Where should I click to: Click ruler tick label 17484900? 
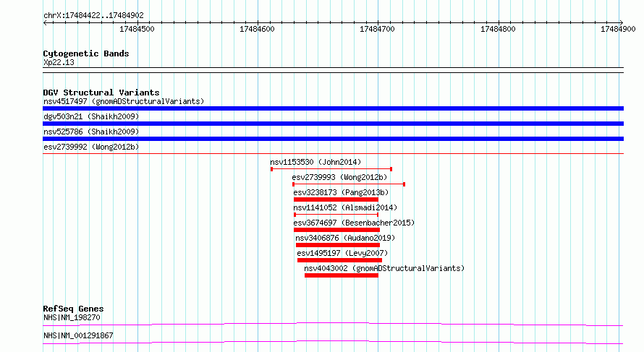[618, 29]
